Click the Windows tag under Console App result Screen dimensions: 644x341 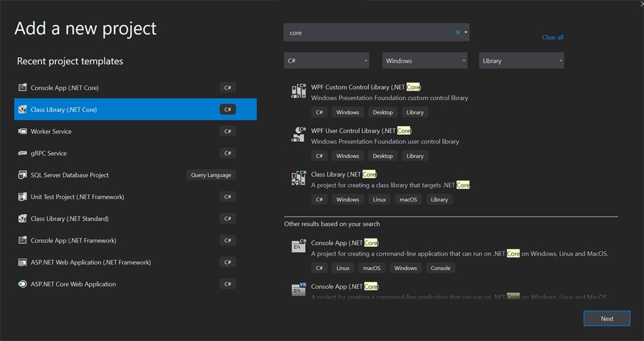[x=406, y=268]
